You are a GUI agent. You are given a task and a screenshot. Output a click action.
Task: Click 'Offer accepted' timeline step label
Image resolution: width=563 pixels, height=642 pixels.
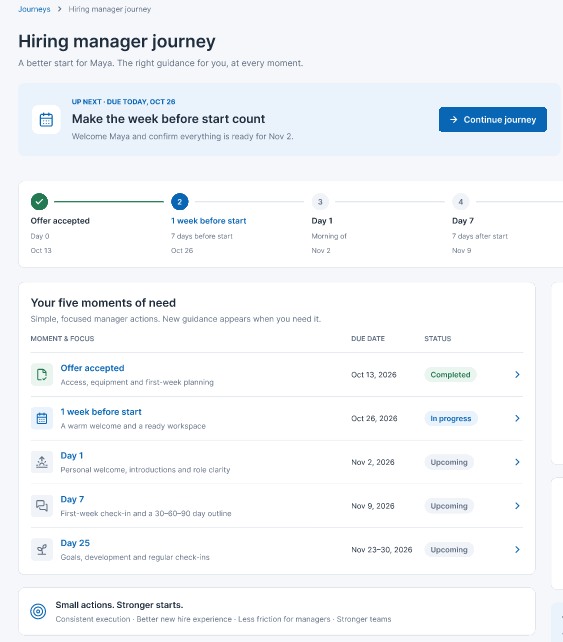60,221
